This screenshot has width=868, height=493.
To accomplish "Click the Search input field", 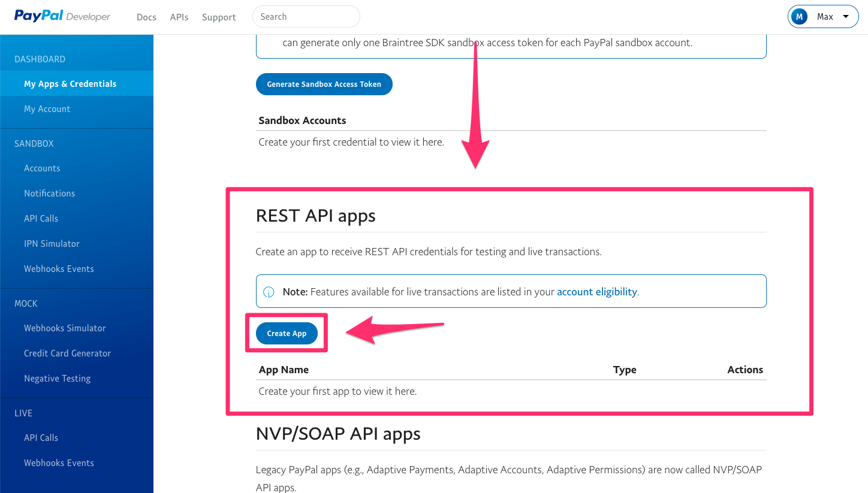I will pyautogui.click(x=306, y=17).
